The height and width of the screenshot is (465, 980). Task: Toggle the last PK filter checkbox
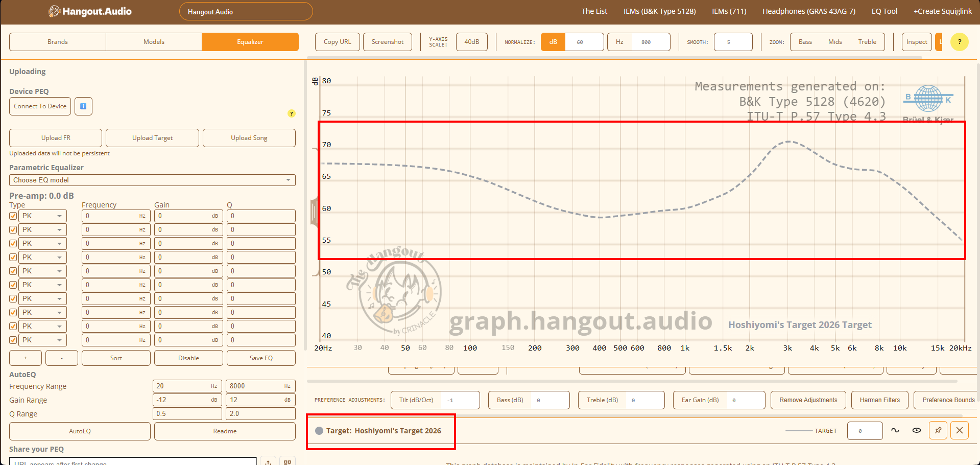(13, 340)
